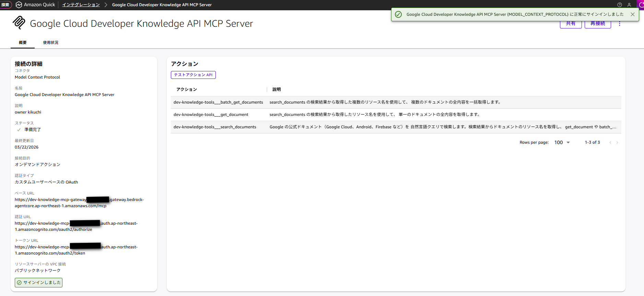Open the help question mark icon
Image resolution: width=644 pixels, height=296 pixels.
tap(619, 5)
